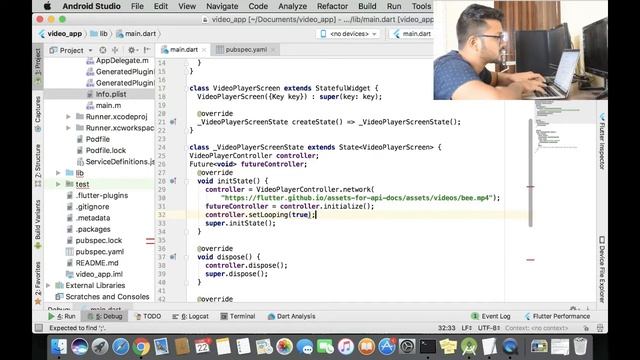Close the pubspec.yaml editor tab
The image size is (640, 360).
point(273,50)
